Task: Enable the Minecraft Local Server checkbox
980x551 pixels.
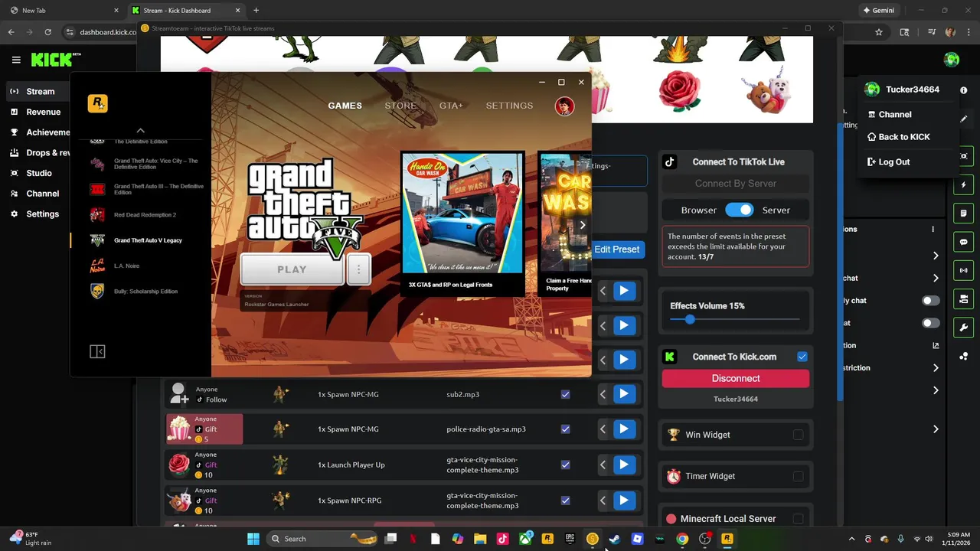Action: 798,519
